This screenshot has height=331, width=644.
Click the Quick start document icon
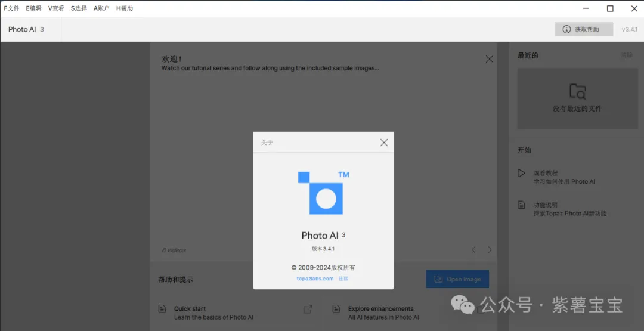coord(162,309)
